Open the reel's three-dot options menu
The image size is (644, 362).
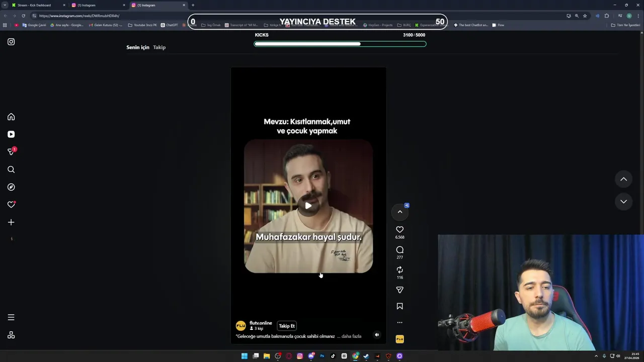pyautogui.click(x=399, y=323)
